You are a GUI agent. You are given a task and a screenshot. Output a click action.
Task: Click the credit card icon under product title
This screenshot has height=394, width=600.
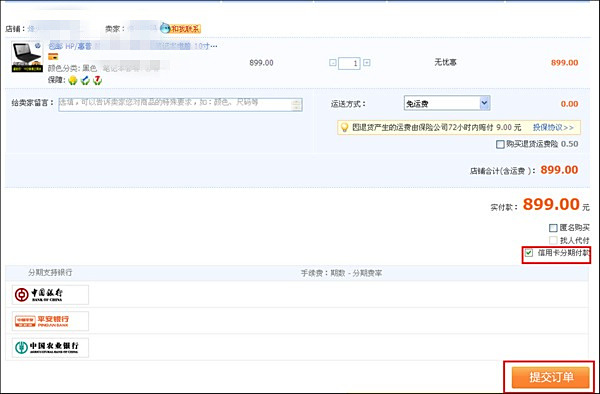[53, 57]
